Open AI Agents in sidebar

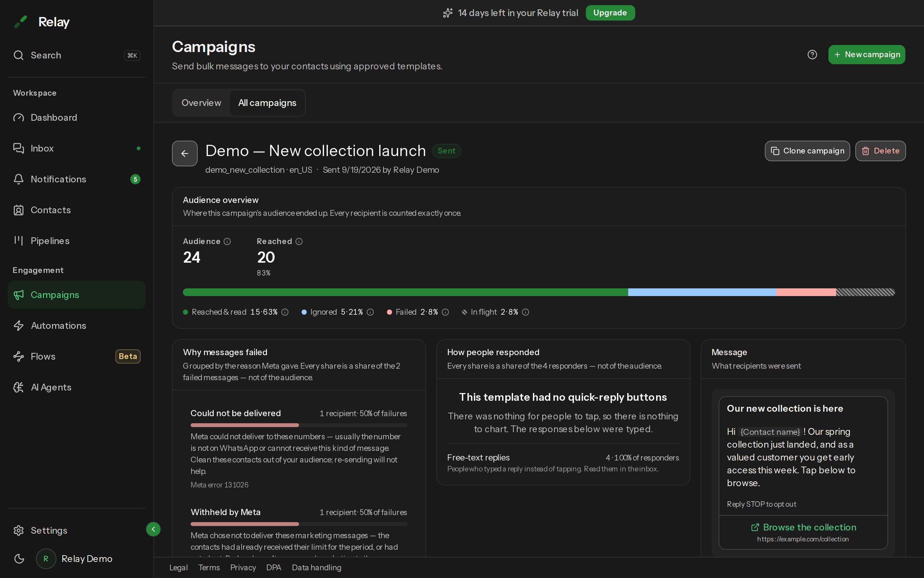coord(76,387)
